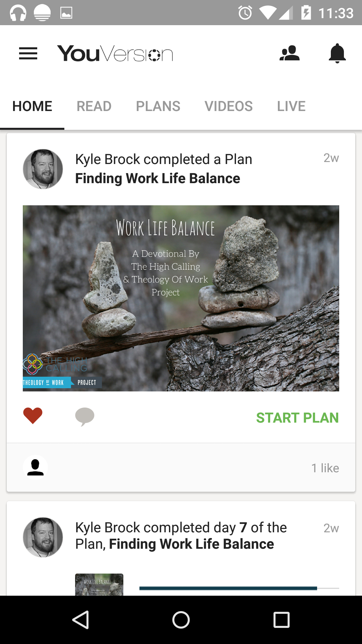
Task: Open the friends icon
Action: point(289,53)
